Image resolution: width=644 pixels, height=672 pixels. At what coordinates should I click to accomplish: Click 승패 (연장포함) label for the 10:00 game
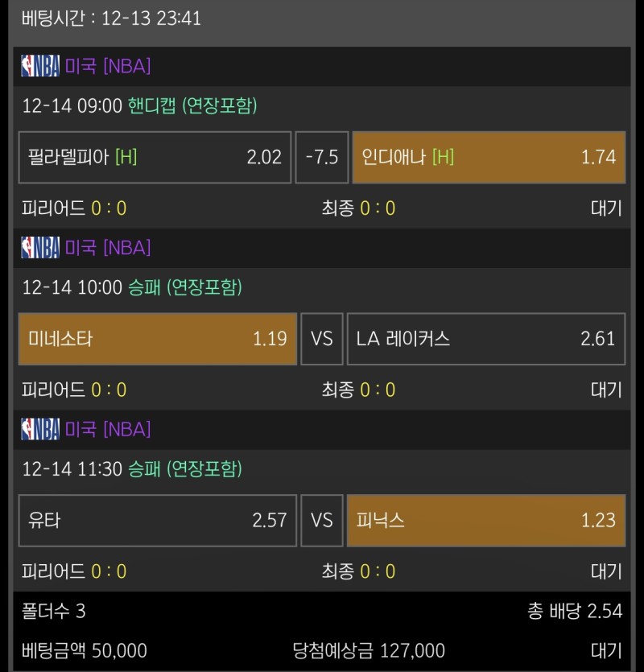point(184,287)
